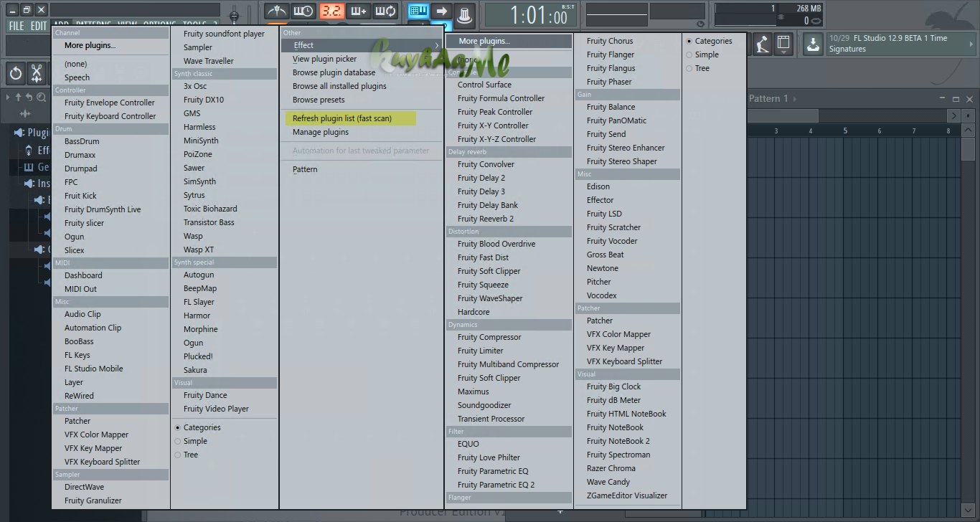
Task: Select Pattern in the Add menu
Action: (x=305, y=169)
